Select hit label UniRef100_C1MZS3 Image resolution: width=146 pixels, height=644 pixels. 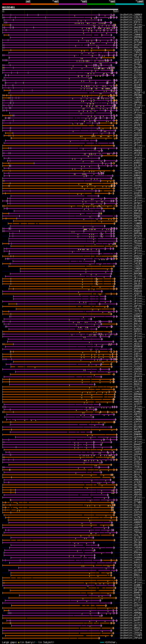point(131,100)
